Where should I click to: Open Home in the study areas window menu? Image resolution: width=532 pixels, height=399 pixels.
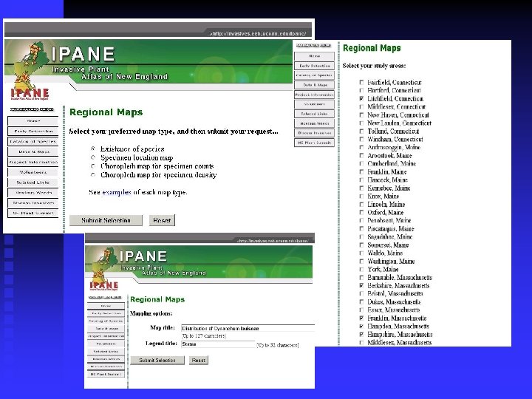[x=314, y=56]
